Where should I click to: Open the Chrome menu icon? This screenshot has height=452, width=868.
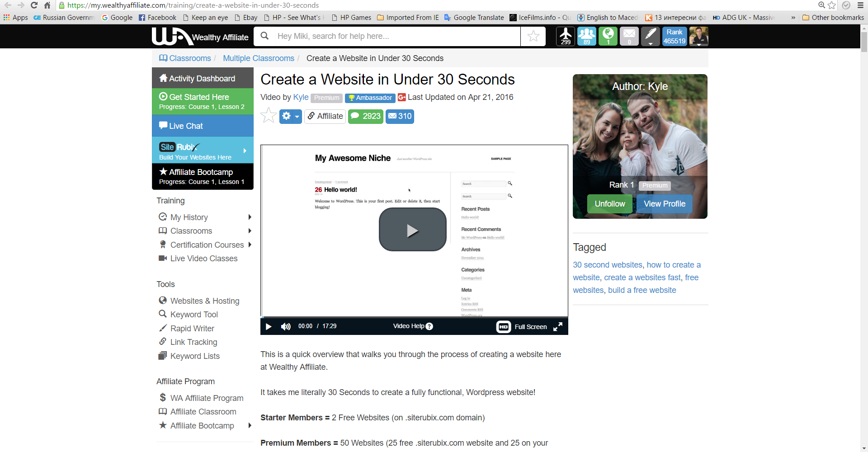pos(860,5)
